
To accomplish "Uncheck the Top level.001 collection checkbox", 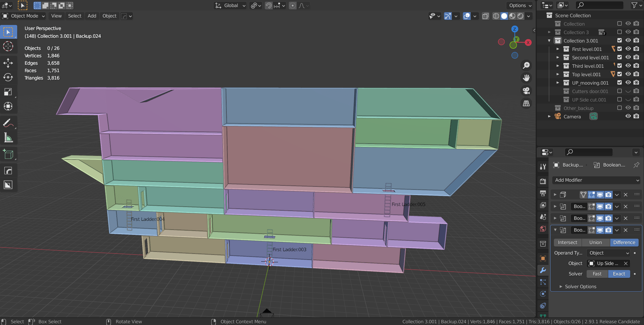I will [x=619, y=74].
